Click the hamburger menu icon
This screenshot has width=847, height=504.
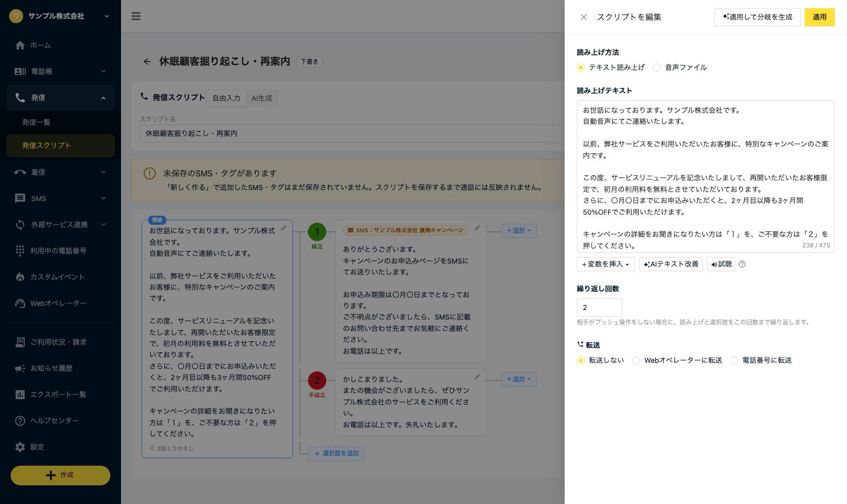[x=136, y=16]
